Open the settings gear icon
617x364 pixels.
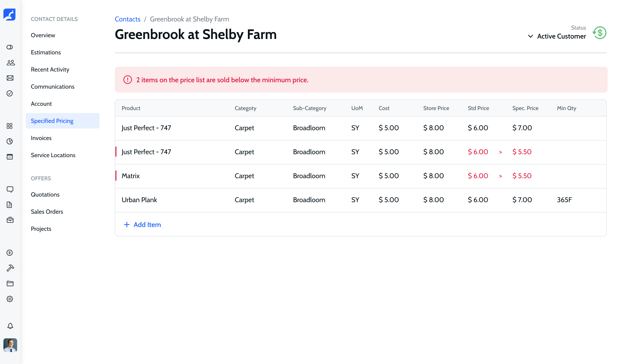click(10, 299)
